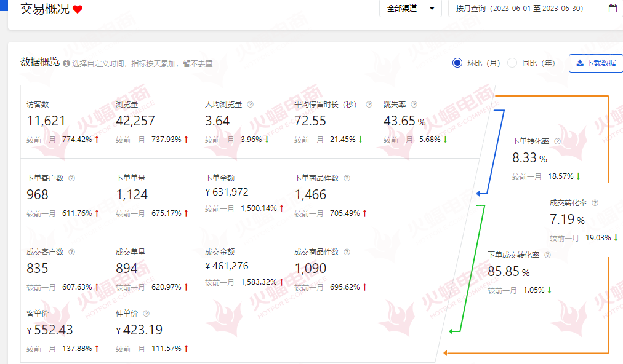
Task: Click the red heart favorite icon
Action: point(78,9)
